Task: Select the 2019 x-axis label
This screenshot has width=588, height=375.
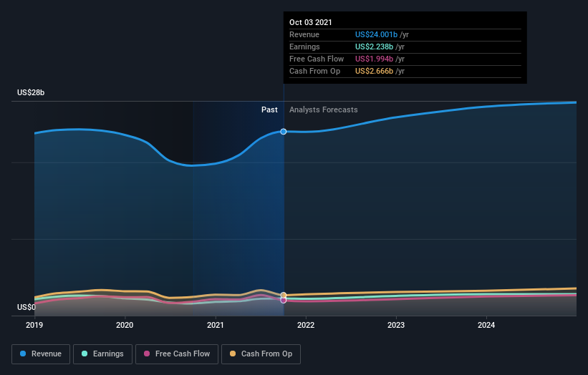Action: (34, 325)
